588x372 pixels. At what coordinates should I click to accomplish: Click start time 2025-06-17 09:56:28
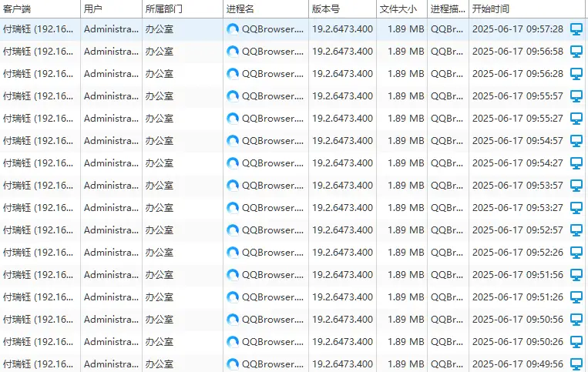coord(518,74)
